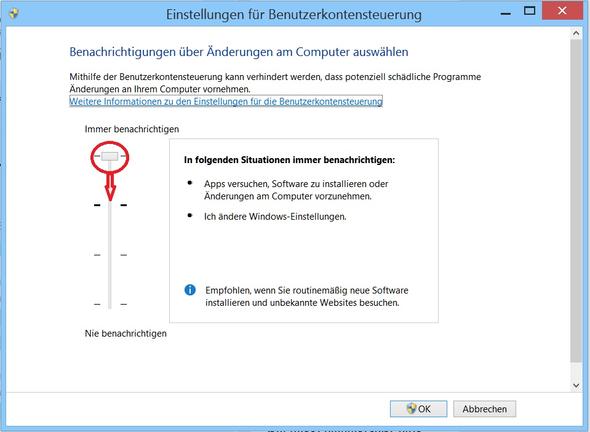Set slider to second notification level tick

pos(110,205)
